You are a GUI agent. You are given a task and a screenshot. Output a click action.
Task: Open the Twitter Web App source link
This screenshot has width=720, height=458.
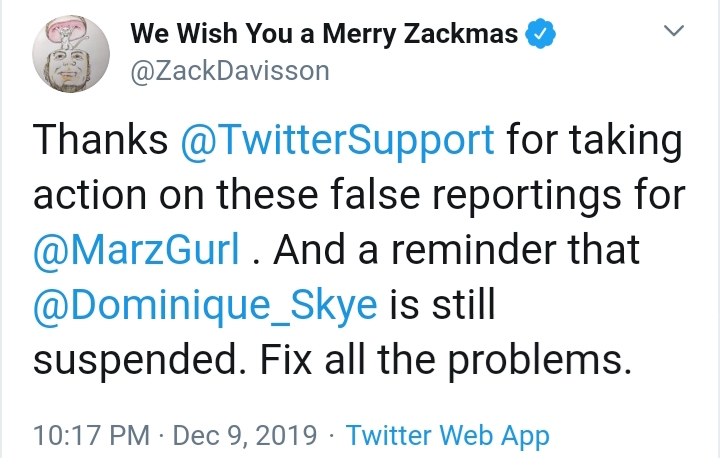[448, 435]
